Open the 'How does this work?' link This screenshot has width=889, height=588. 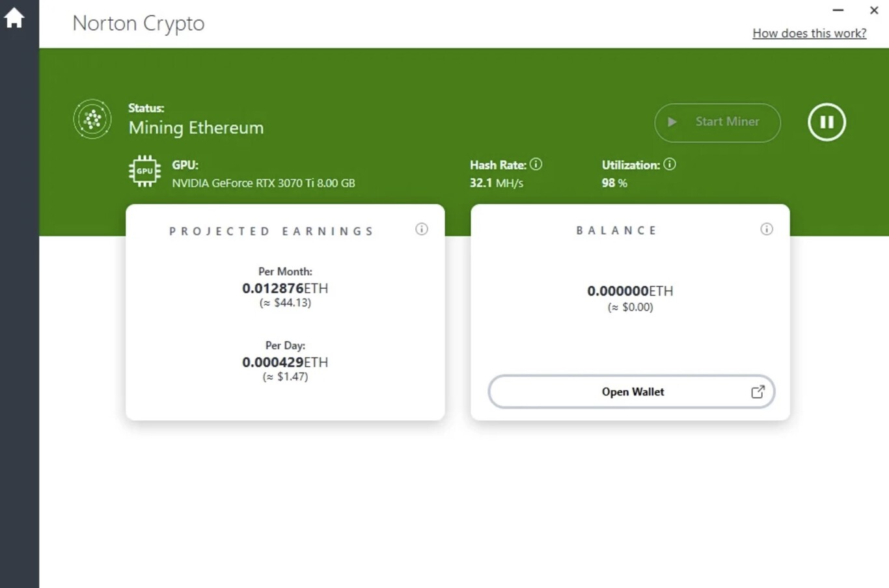pos(809,33)
